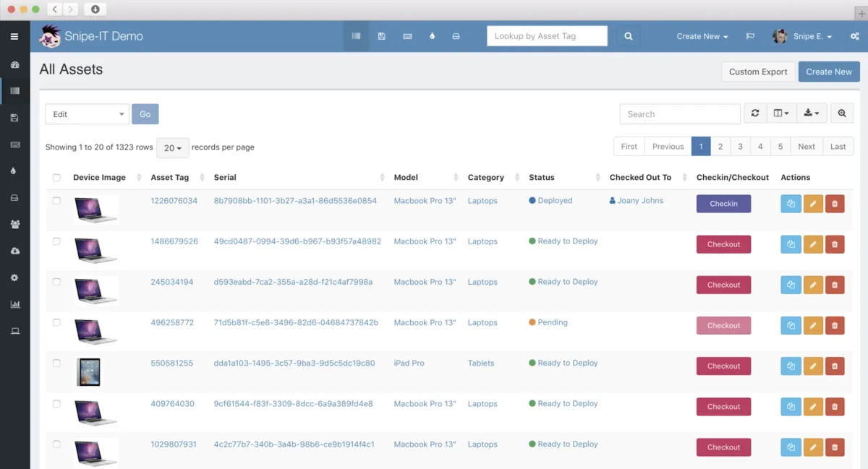Viewport: 868px width, 469px height.
Task: Open Assets barcode icon in sidebar
Action: 14,91
